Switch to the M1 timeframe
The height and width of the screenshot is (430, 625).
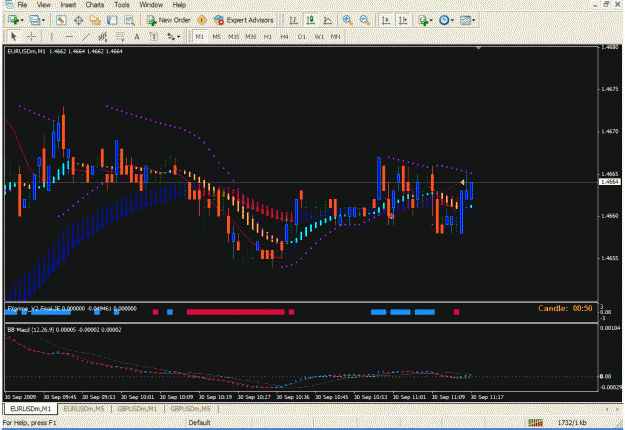pos(199,37)
